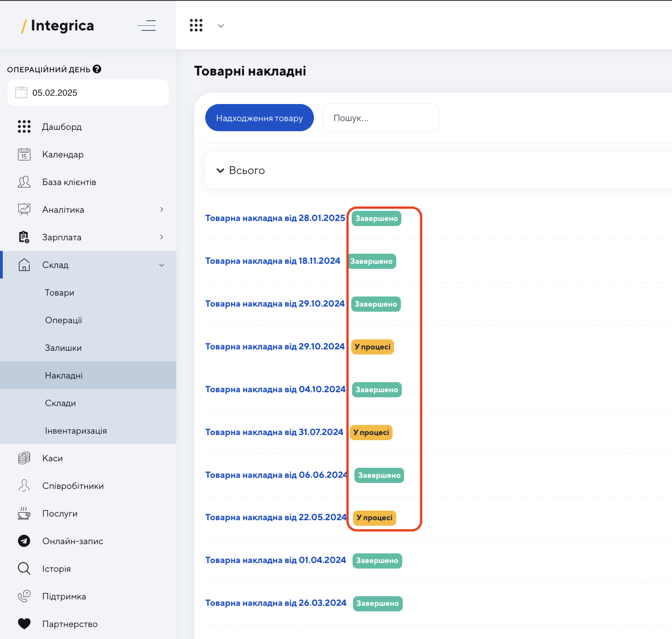The width and height of the screenshot is (672, 639).
Task: Open Інвентаризація submenu item
Action: (x=76, y=430)
